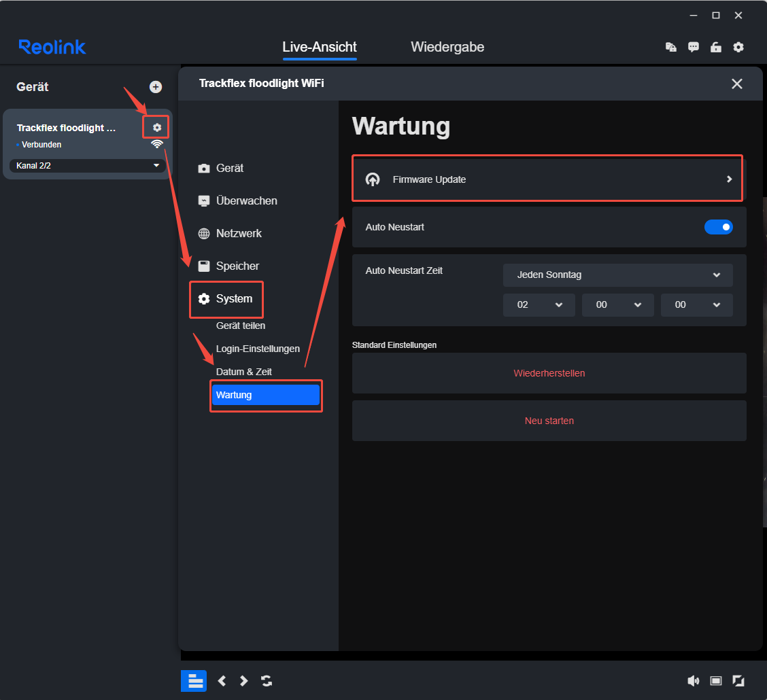Click the Wiederherstellen button

pos(549,373)
